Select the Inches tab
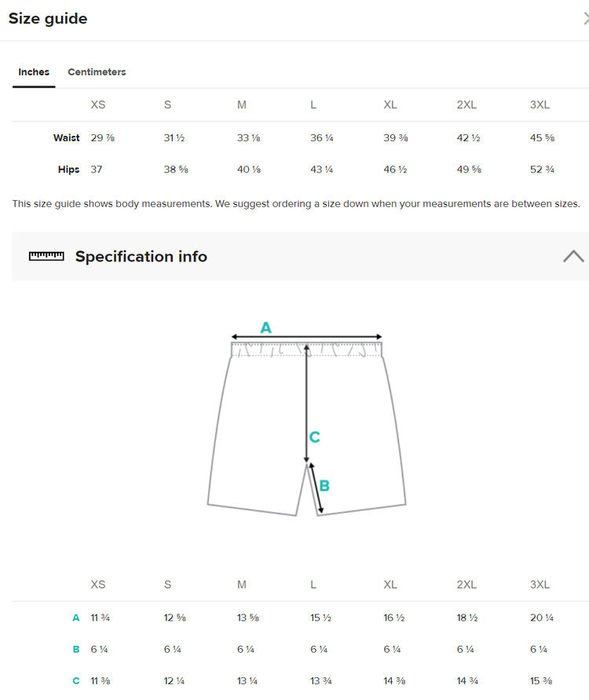Image resolution: width=589 pixels, height=700 pixels. (34, 72)
